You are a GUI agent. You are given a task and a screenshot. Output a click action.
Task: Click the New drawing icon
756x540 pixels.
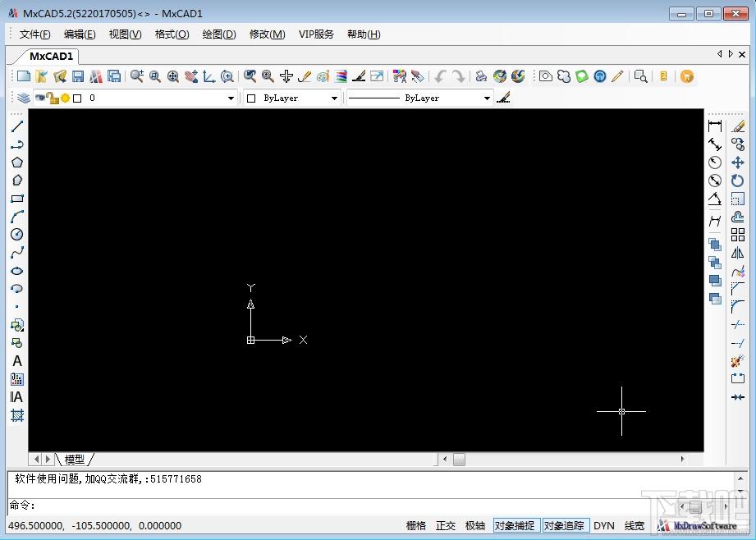pos(24,76)
